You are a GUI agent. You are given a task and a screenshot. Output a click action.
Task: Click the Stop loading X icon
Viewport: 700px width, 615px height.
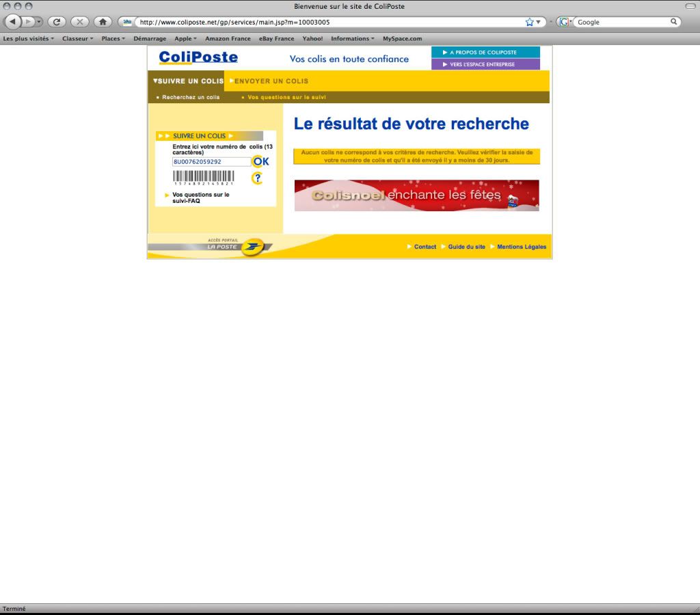click(x=79, y=22)
